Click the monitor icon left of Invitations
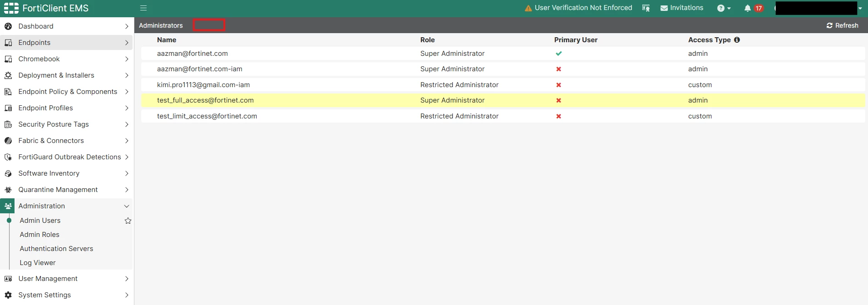 pos(646,8)
